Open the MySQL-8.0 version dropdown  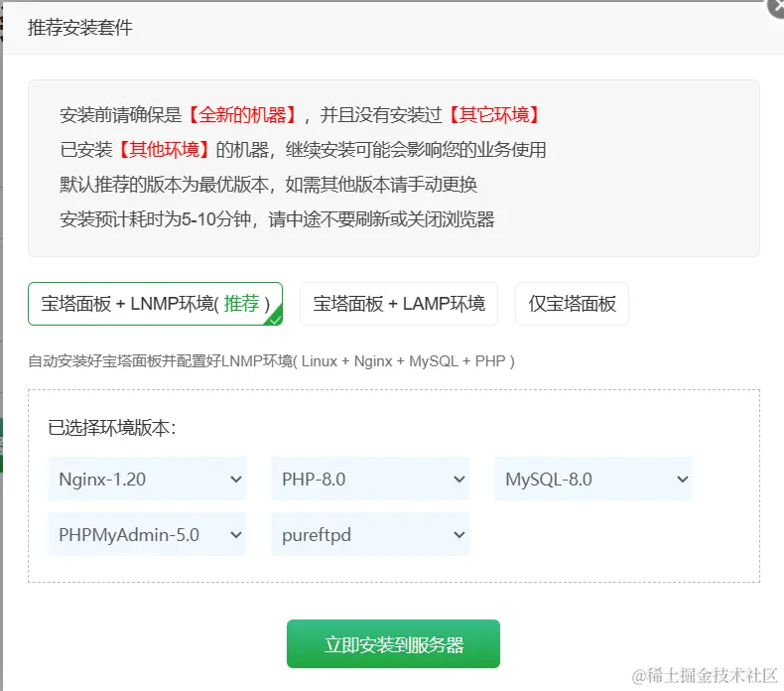click(593, 479)
